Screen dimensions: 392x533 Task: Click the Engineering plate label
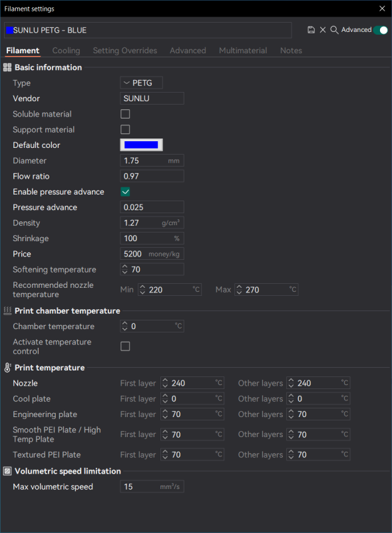45,414
